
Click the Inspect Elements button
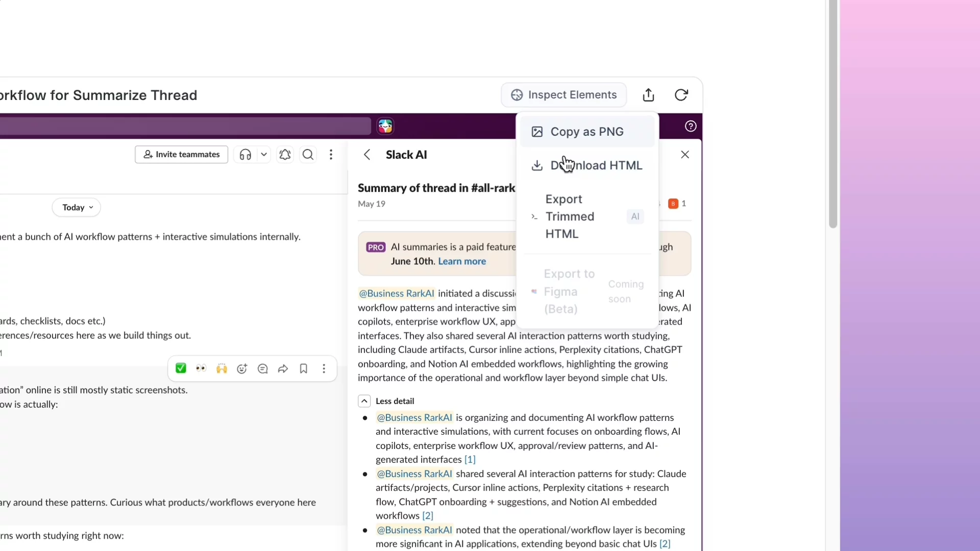pyautogui.click(x=563, y=95)
